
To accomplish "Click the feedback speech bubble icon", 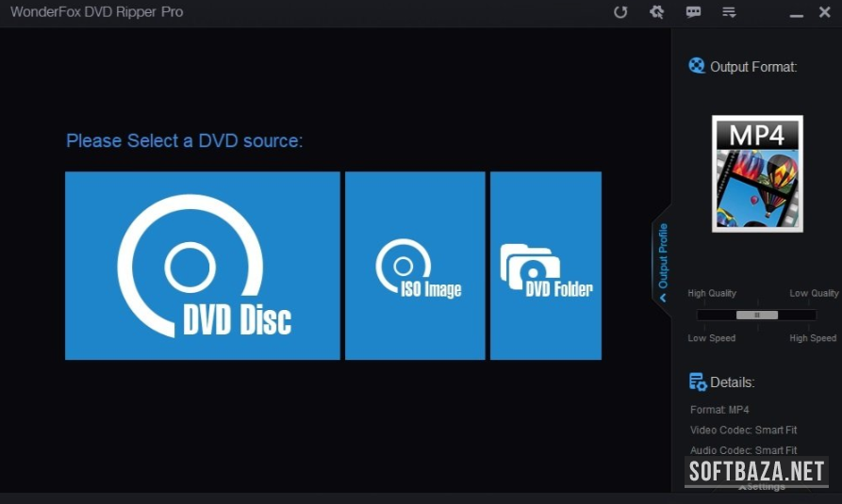I will 693,12.
